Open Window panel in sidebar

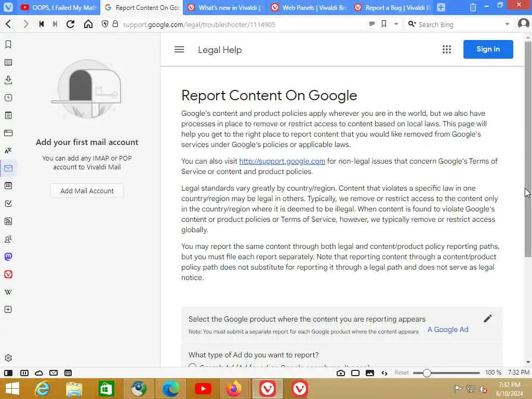[x=8, y=133]
